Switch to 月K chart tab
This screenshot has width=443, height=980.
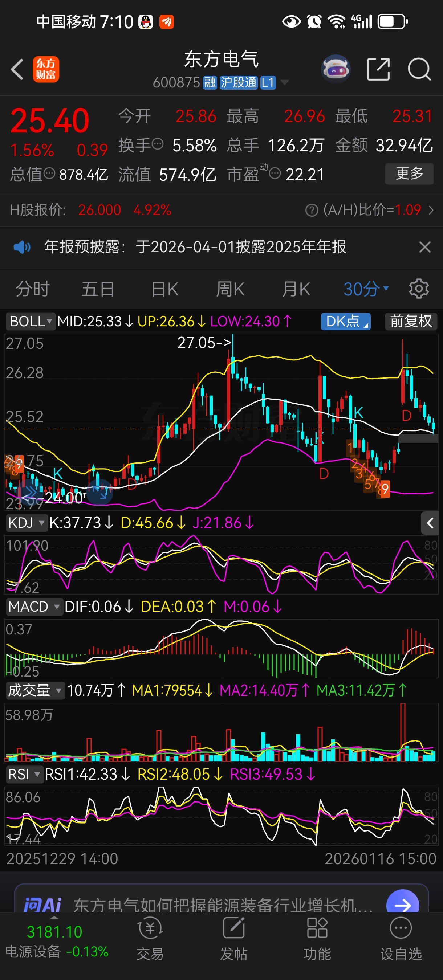coord(296,289)
